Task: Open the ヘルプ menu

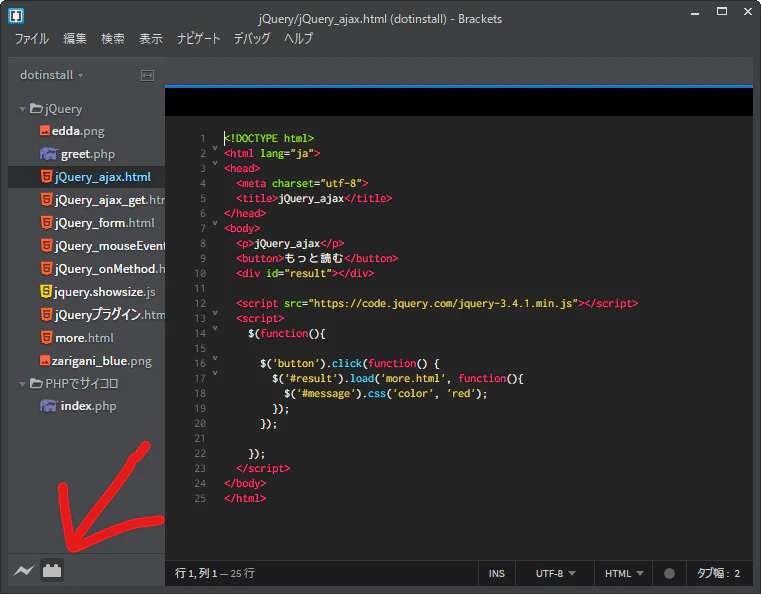Action: [x=298, y=39]
